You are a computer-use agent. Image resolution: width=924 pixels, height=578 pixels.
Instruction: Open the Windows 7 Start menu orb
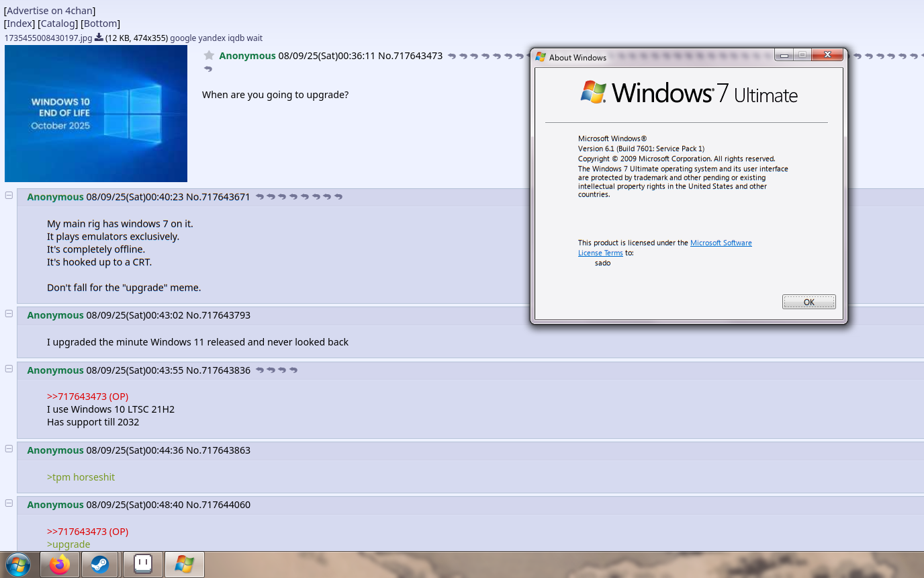(17, 565)
